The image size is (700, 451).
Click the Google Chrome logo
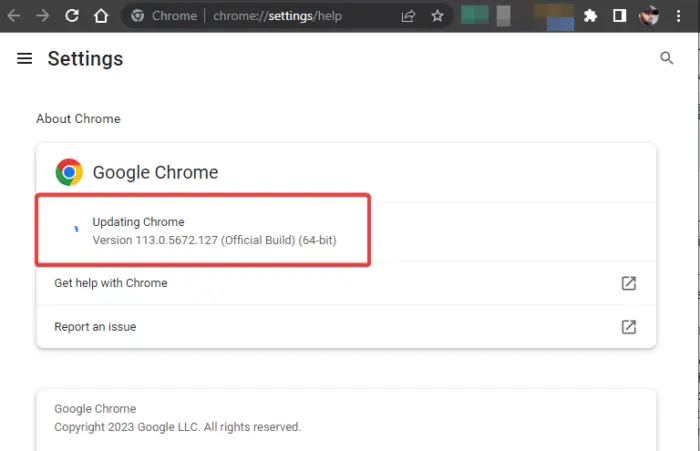coord(69,172)
